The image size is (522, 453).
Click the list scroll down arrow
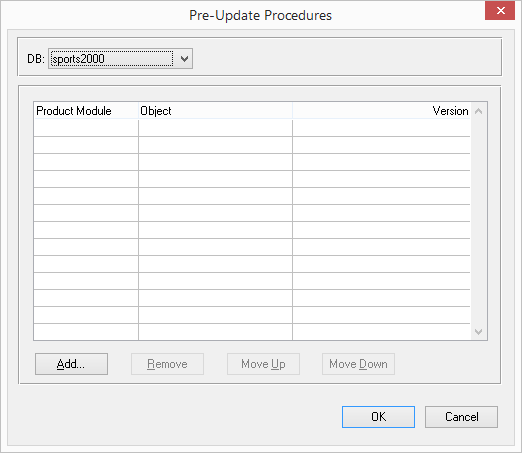(x=478, y=332)
